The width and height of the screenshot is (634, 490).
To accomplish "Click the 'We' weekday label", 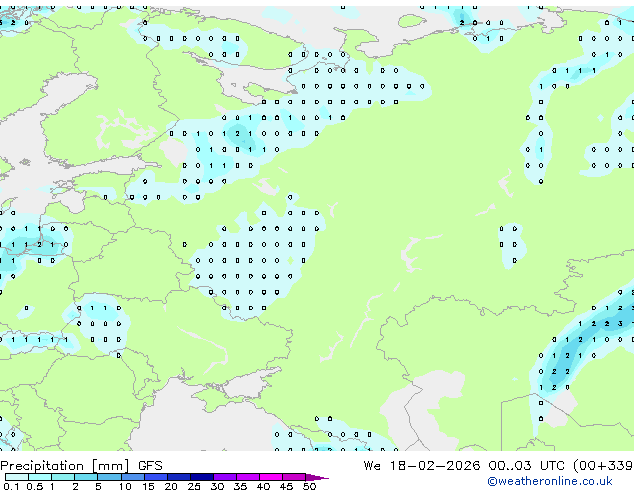I will click(x=372, y=466).
